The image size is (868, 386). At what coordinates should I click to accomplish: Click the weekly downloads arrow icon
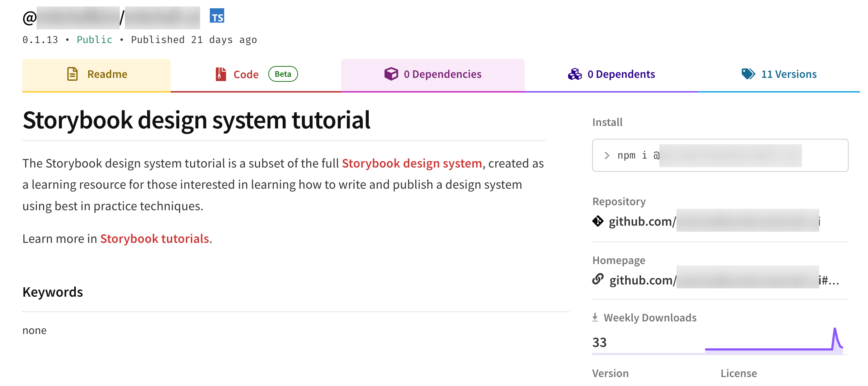595,317
